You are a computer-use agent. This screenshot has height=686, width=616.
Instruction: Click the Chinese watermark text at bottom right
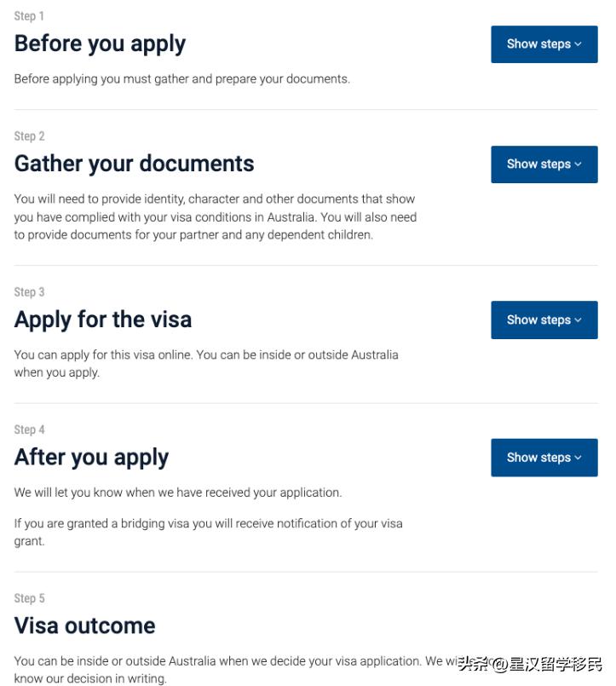pyautogui.click(x=530, y=664)
